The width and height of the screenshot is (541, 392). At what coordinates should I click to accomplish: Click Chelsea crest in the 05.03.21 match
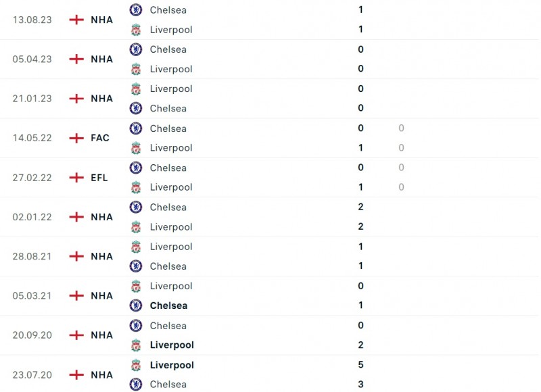(136, 305)
